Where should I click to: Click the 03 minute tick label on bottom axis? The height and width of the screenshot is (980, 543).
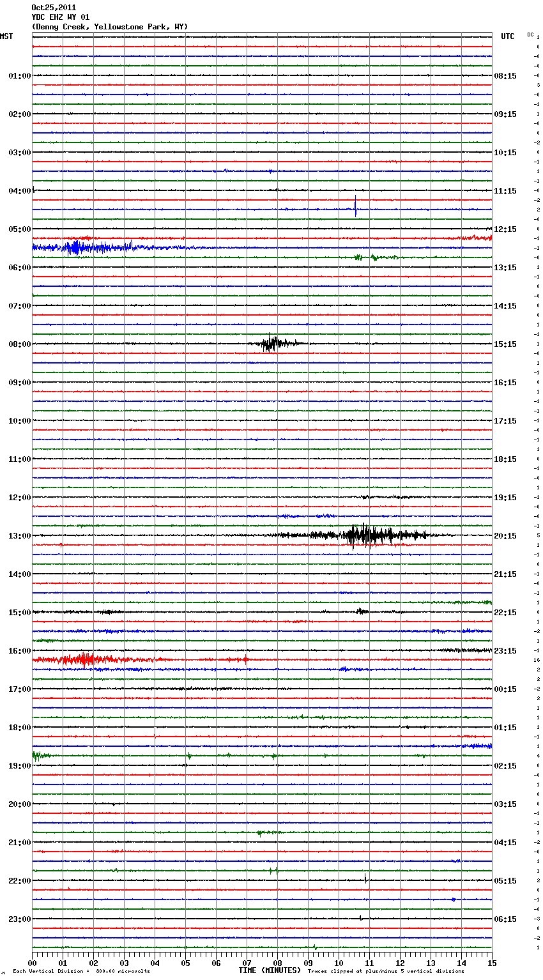124,963
